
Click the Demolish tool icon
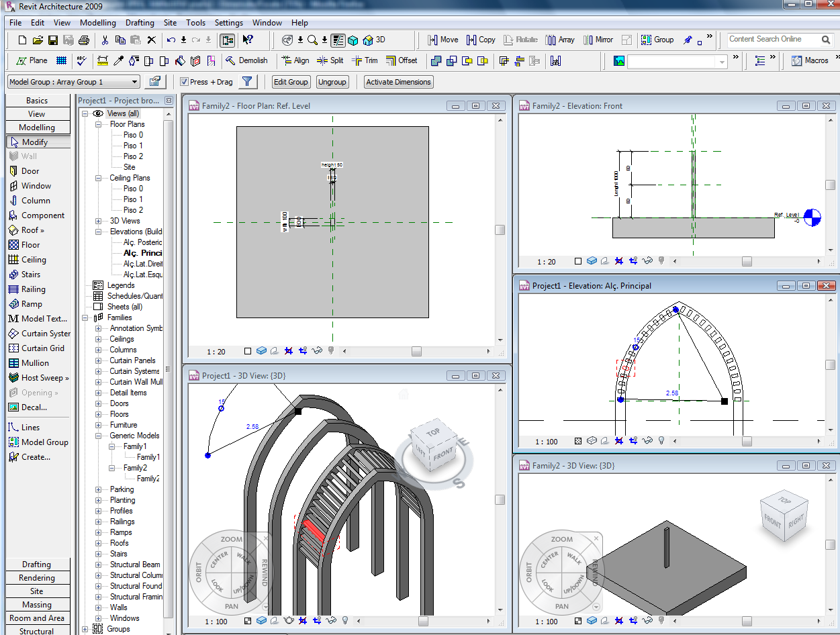point(230,60)
